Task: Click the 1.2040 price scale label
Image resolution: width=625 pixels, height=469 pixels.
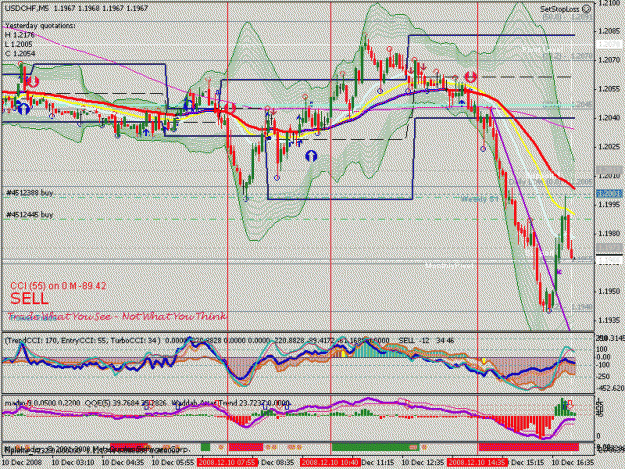Action: (610, 118)
